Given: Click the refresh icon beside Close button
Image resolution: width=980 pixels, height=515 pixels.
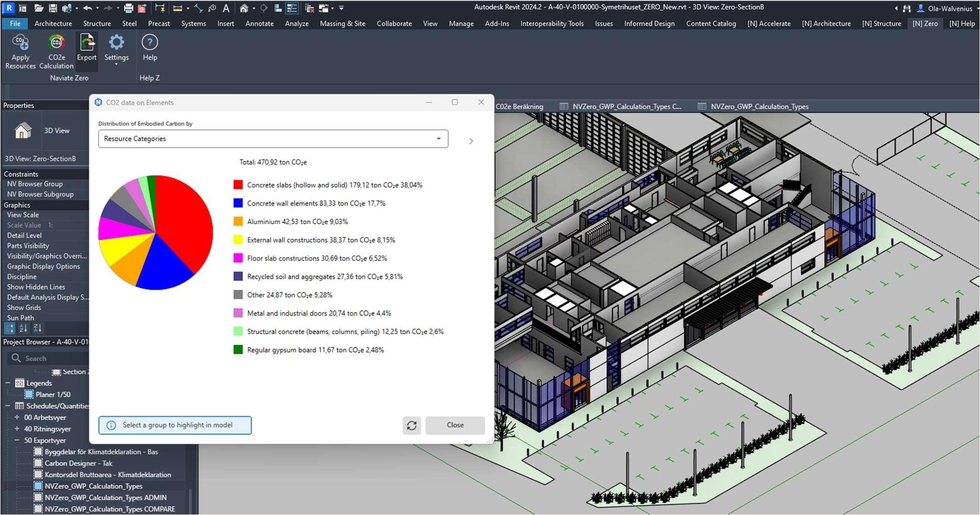Looking at the screenshot, I should [411, 425].
